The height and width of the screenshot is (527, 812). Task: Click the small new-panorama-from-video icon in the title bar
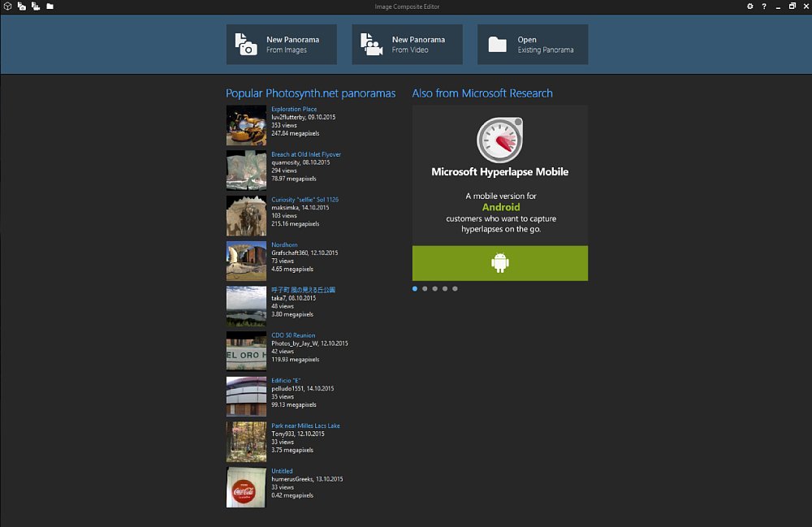[x=36, y=6]
